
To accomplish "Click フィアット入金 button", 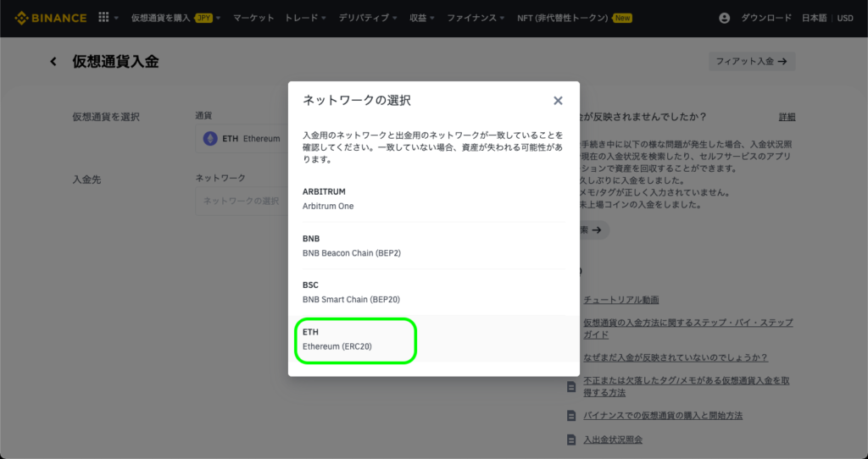I will click(x=752, y=61).
